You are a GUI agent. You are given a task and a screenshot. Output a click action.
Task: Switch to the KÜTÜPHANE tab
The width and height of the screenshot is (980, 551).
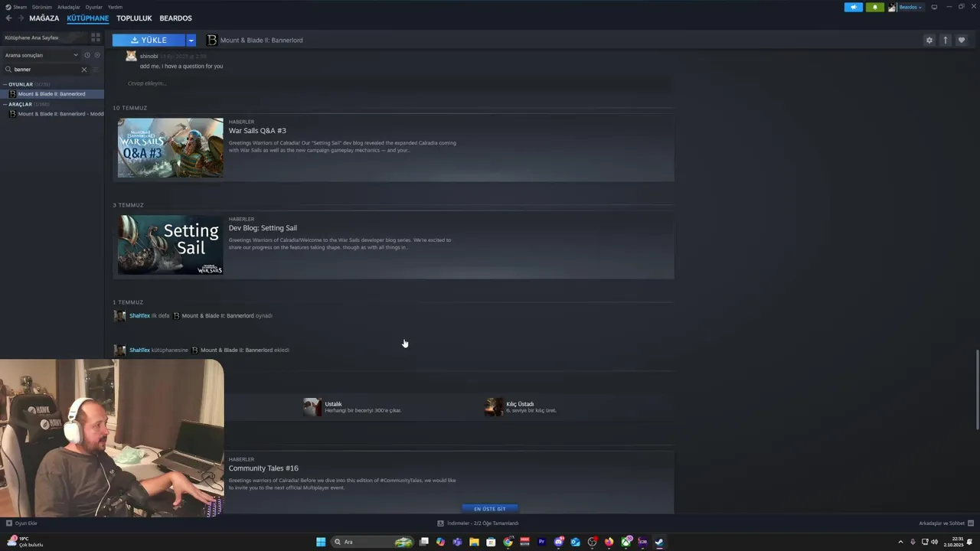click(87, 18)
